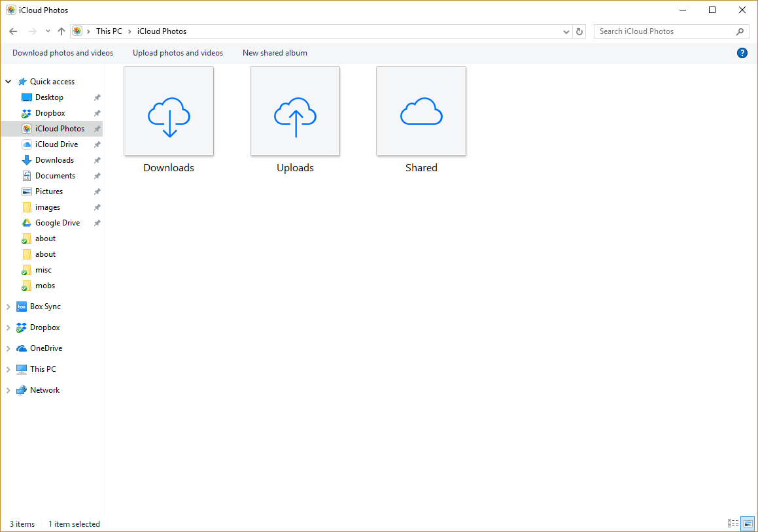
Task: Create a New shared album
Action: tap(275, 53)
